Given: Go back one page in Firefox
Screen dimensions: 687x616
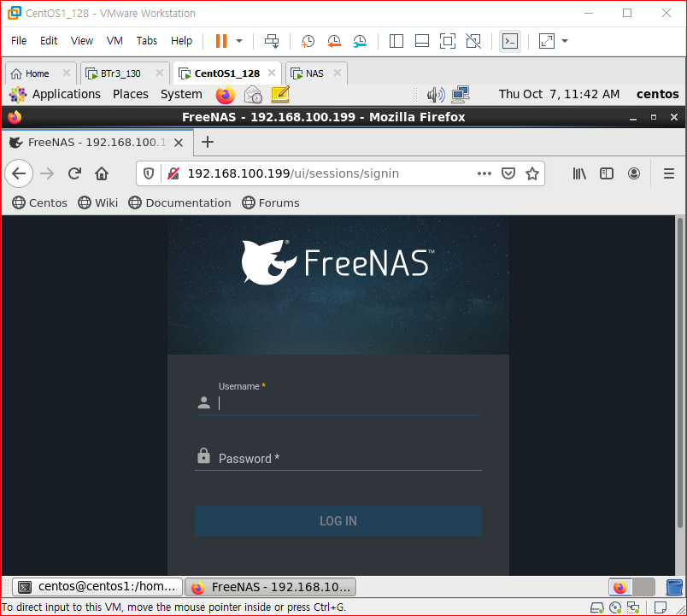Looking at the screenshot, I should 19,173.
